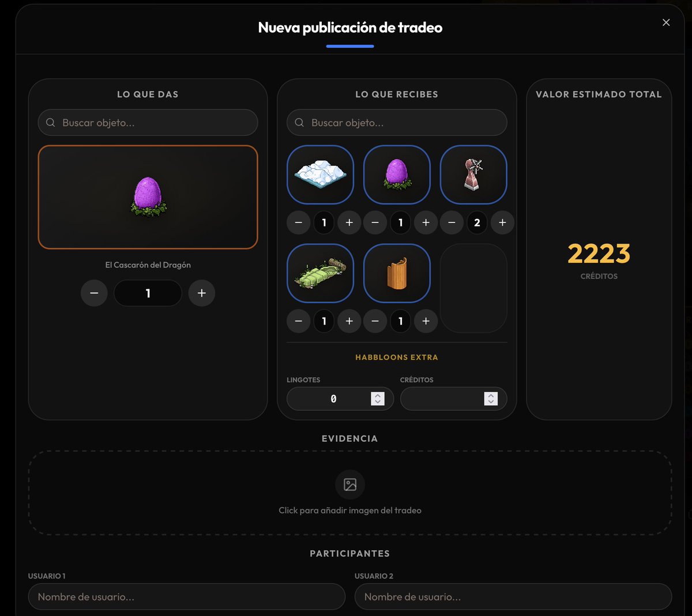Screen dimensions: 692x616
Task: Click 'Click para añadir imagen del tradeo'
Action: coord(350,511)
